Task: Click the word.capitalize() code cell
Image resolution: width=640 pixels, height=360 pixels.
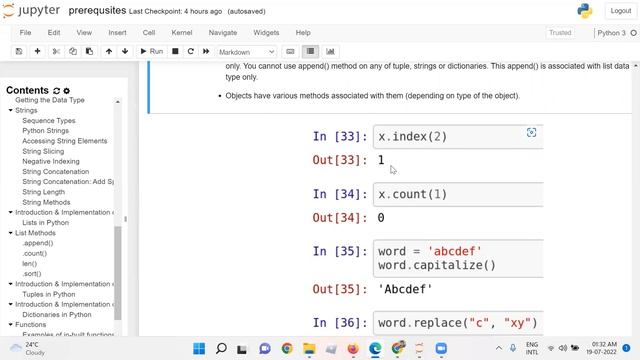Action: (458, 258)
